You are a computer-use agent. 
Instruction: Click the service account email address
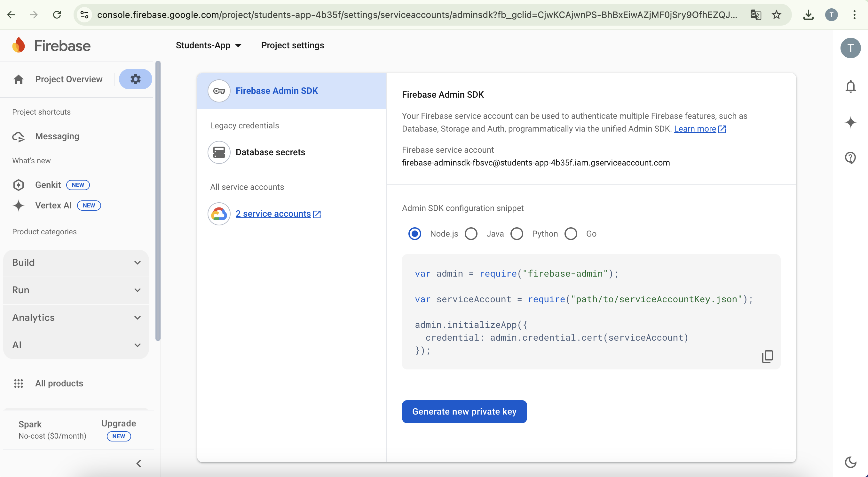pyautogui.click(x=536, y=163)
